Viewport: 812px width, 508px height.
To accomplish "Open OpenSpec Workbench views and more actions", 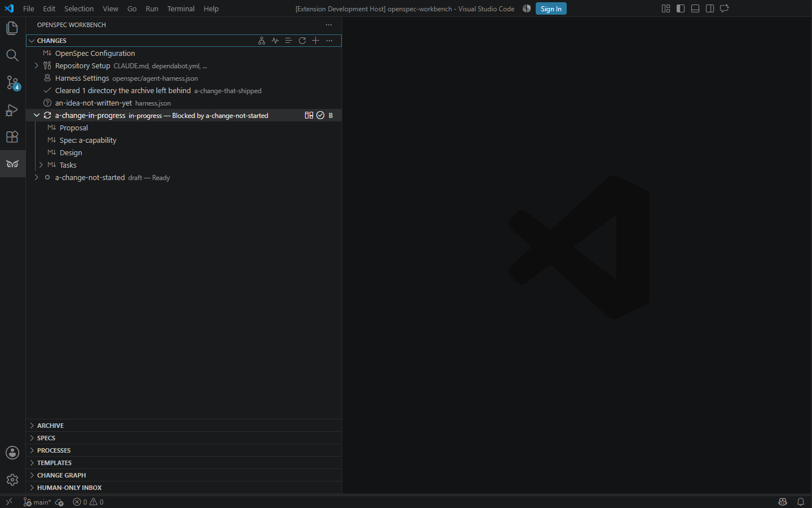I will coord(329,25).
